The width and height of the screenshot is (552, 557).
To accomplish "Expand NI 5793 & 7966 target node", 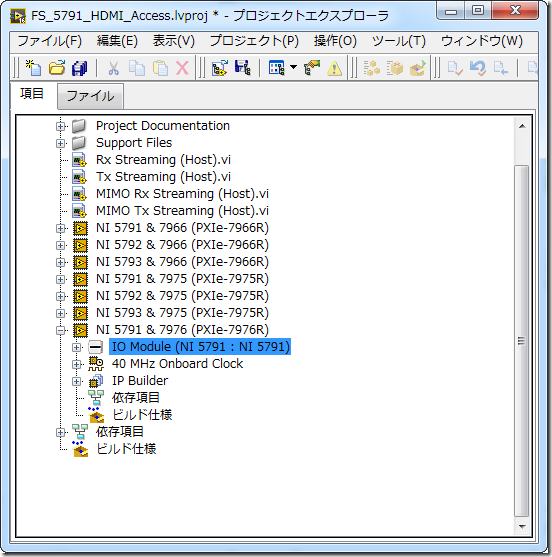I will [x=60, y=262].
